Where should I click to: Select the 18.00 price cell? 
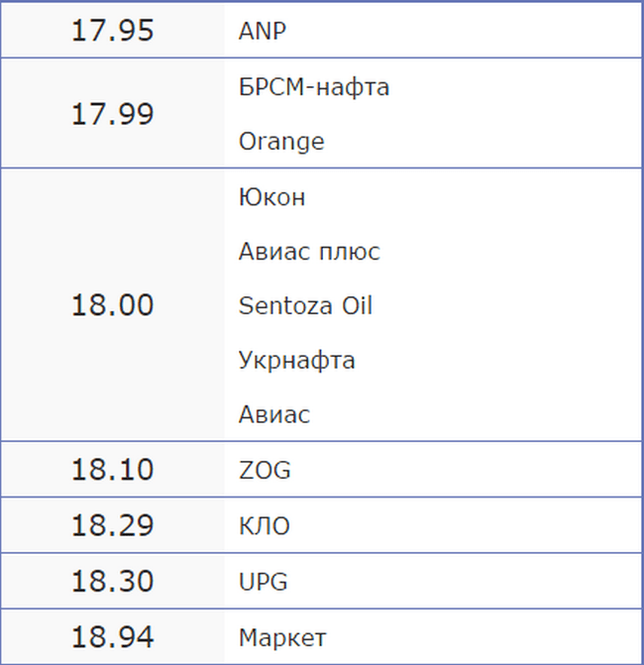point(113,305)
